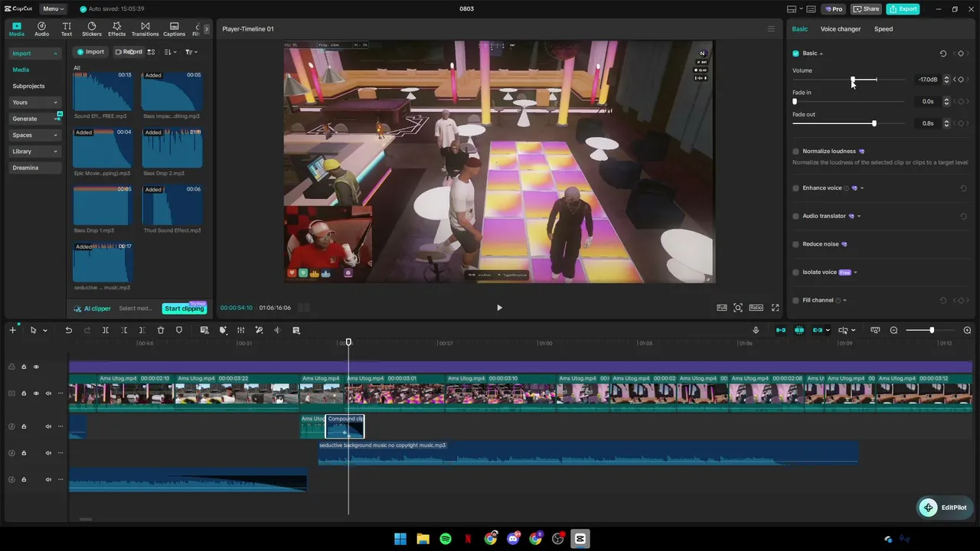Adjust the Volume slider handle
Screen dimensions: 980x551
pos(853,80)
